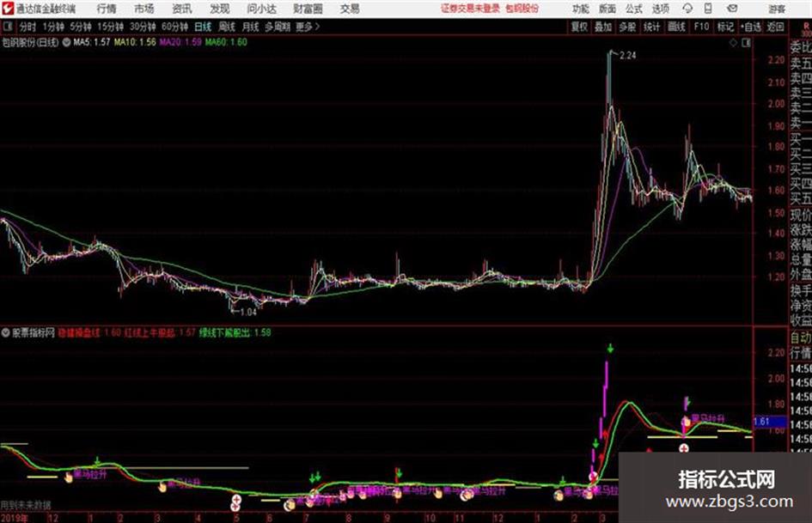Screen dimensions: 812x523
Task: Click the 2019年 date axis label
Action: [15, 518]
